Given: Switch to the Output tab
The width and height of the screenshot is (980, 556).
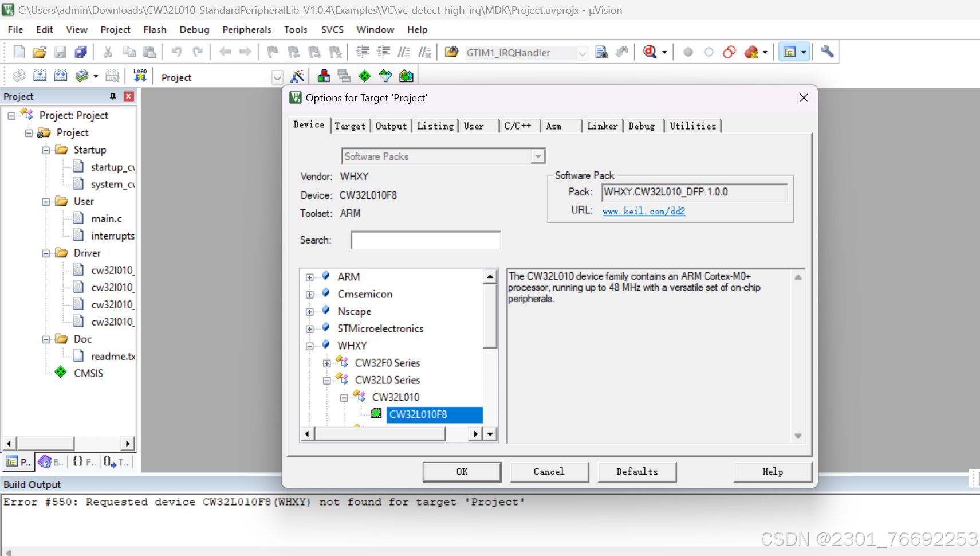Looking at the screenshot, I should (391, 126).
